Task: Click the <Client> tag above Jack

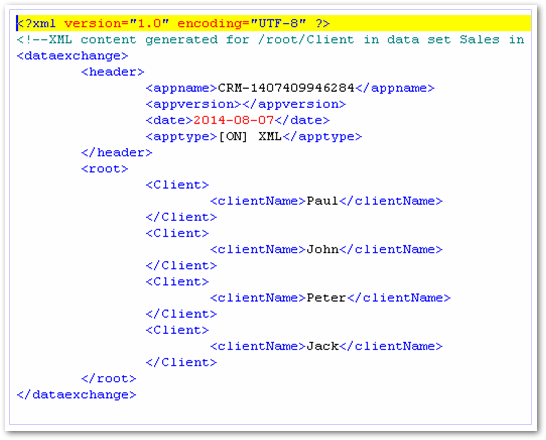Action: coord(177,330)
